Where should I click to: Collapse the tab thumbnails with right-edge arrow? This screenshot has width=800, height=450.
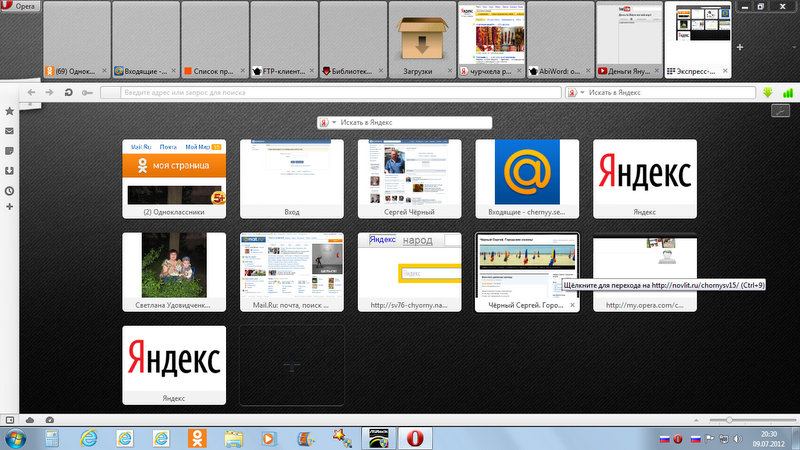pyautogui.click(x=794, y=47)
